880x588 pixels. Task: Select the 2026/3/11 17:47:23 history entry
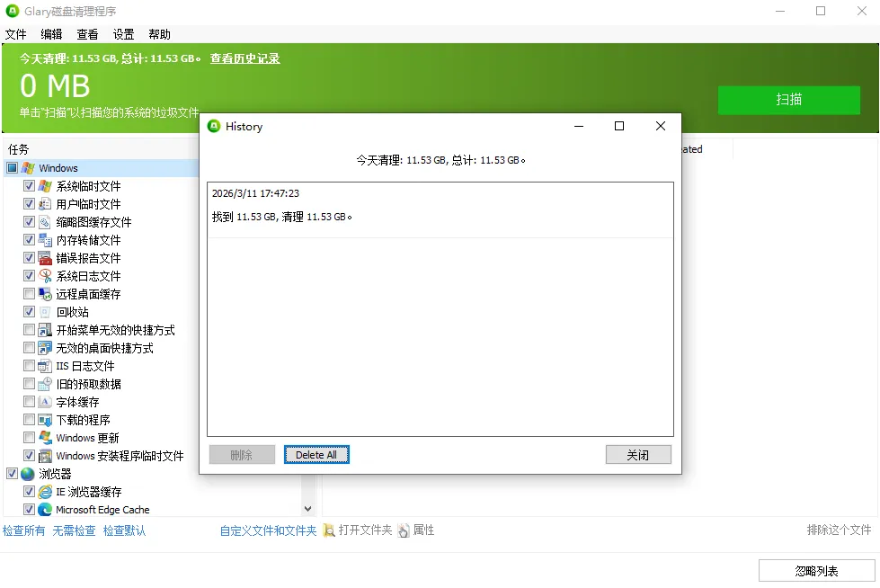tap(440, 209)
